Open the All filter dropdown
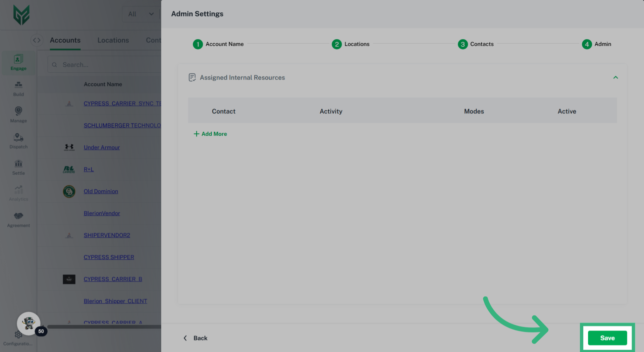The image size is (644, 352). pos(141,14)
